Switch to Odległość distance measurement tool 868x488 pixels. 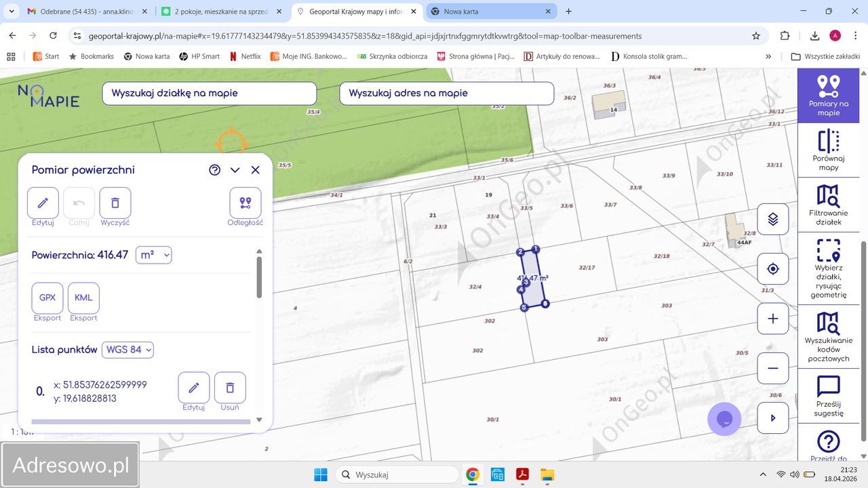pos(245,203)
